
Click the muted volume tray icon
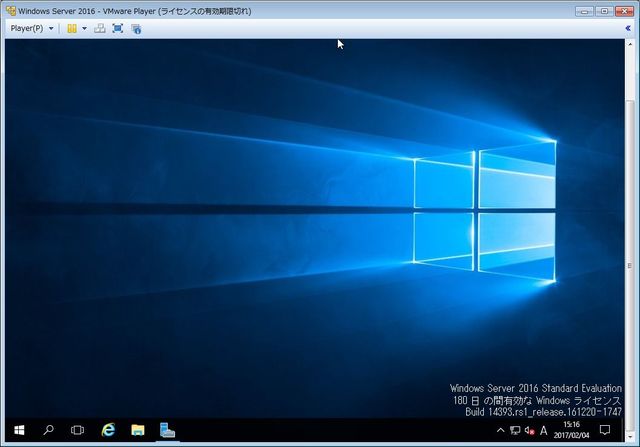tap(529, 430)
